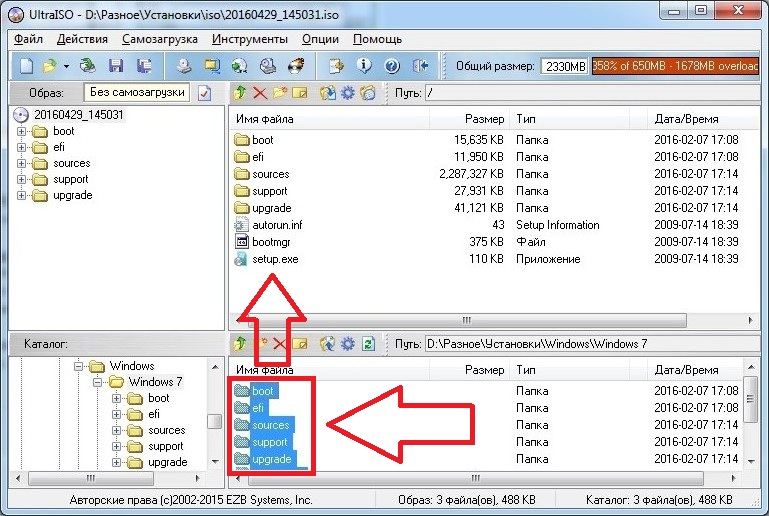Click the Без самозагрузки boot type button
The image size is (769, 516).
point(138,92)
